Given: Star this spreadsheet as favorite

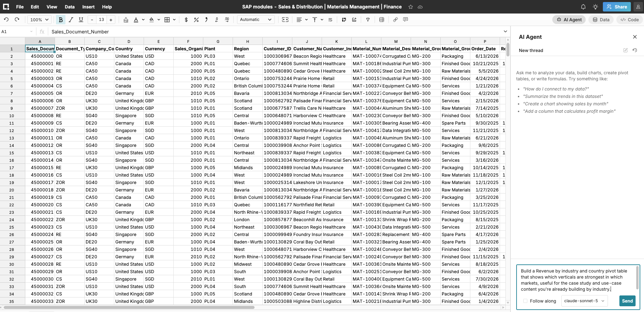Looking at the screenshot, I should click(x=411, y=7).
